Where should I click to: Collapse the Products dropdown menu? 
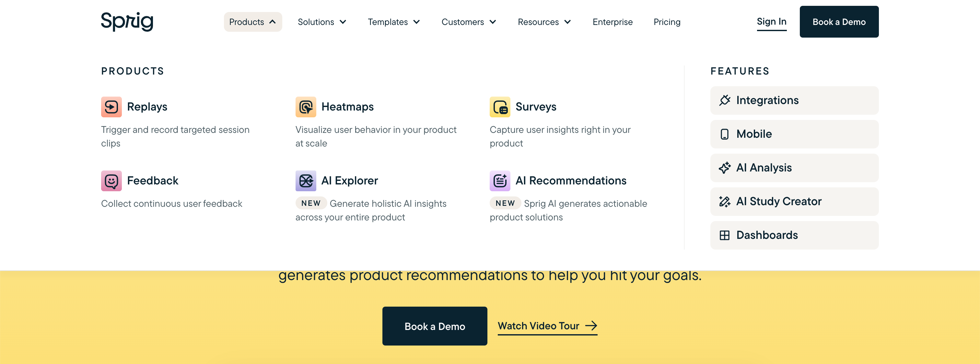coord(252,22)
